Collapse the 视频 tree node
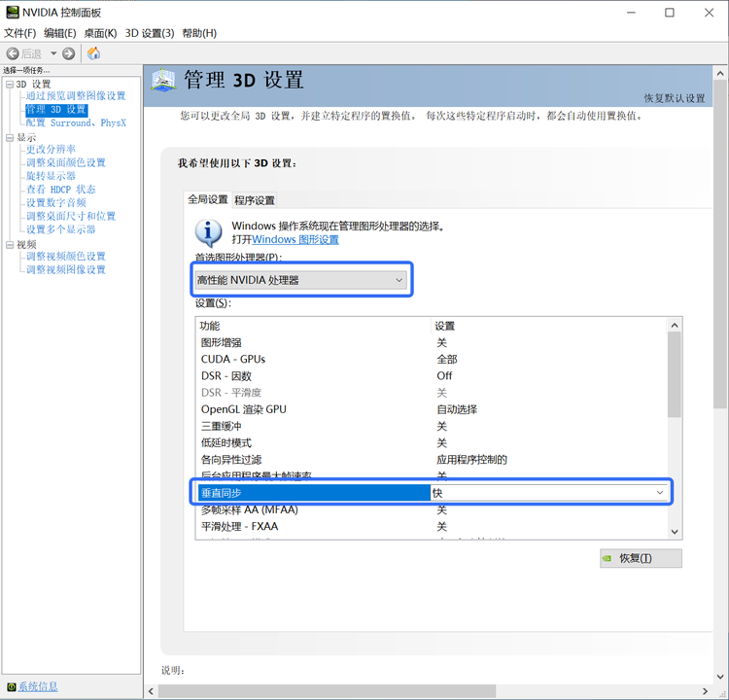The height and width of the screenshot is (700, 729). (x=10, y=245)
